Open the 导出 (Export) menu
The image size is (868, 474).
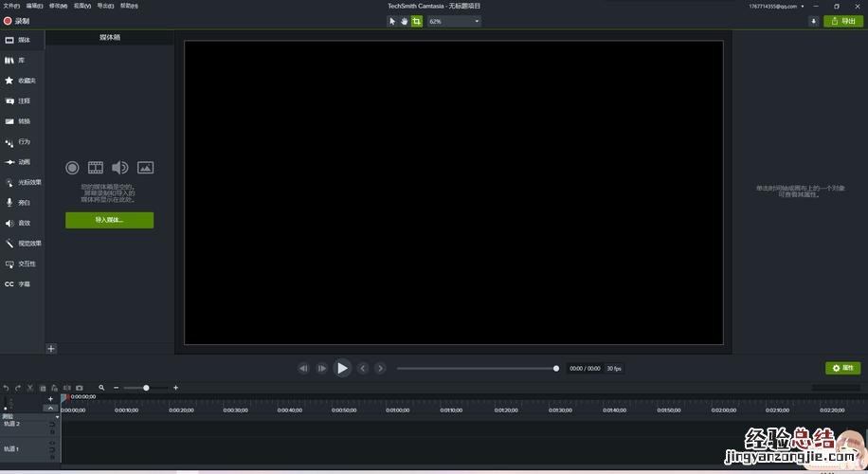pyautogui.click(x=105, y=6)
